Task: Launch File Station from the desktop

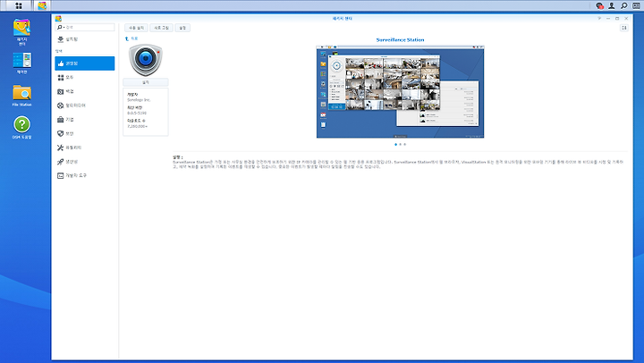Action: [21, 96]
